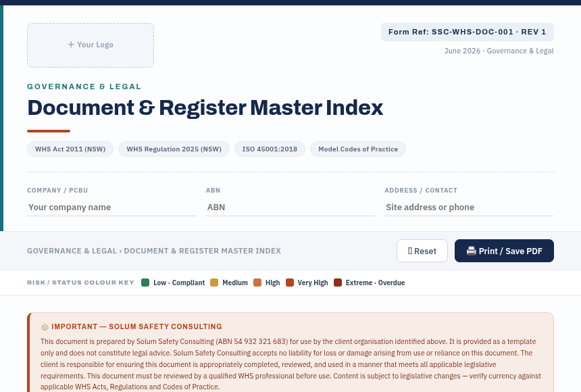The width and height of the screenshot is (581, 392).
Task: Click the green Low · Compliant swatch
Action: 145,283
